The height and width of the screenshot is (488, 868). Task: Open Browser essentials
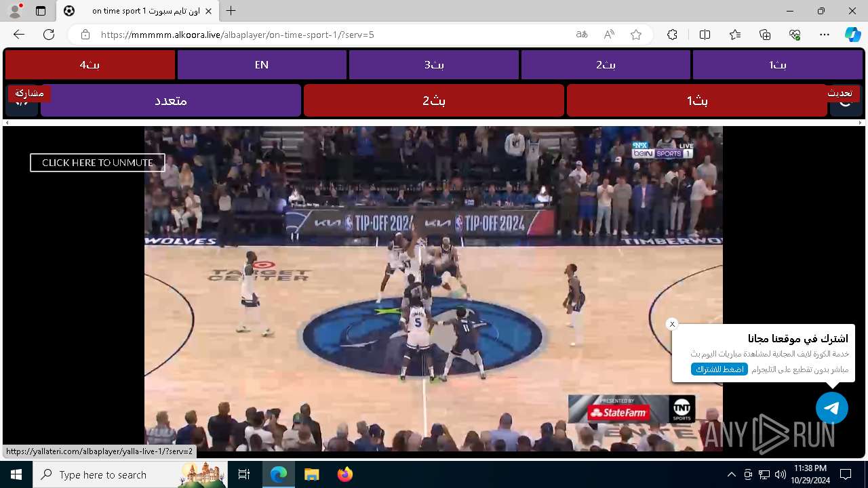795,35
